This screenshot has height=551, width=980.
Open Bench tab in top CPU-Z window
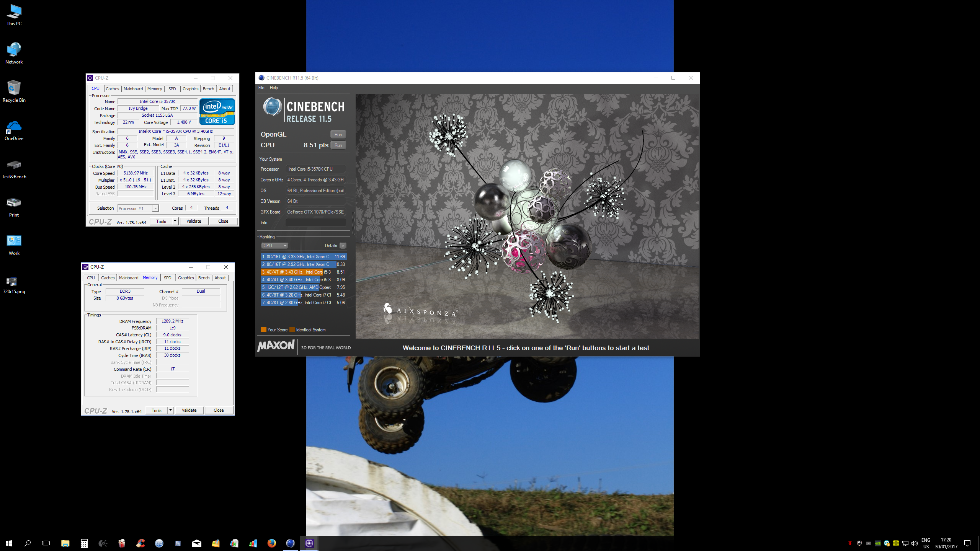tap(209, 89)
